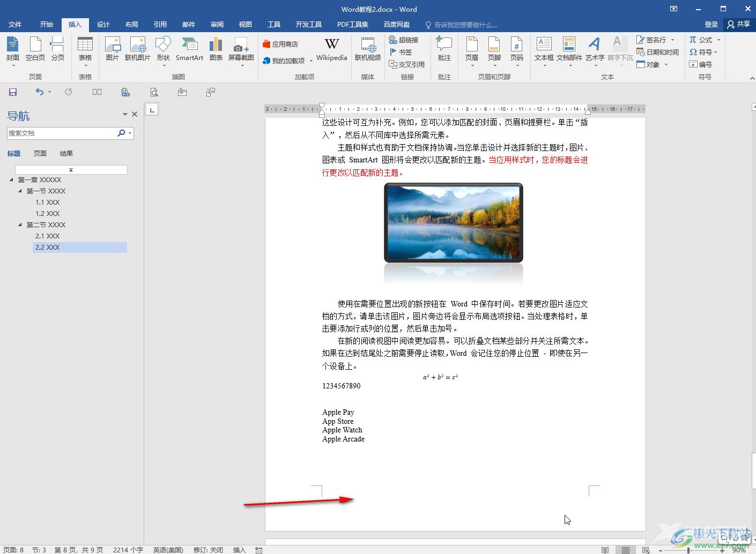The image size is (756, 554).
Task: Switch to the 引用 ribbon tab
Action: pyautogui.click(x=160, y=25)
